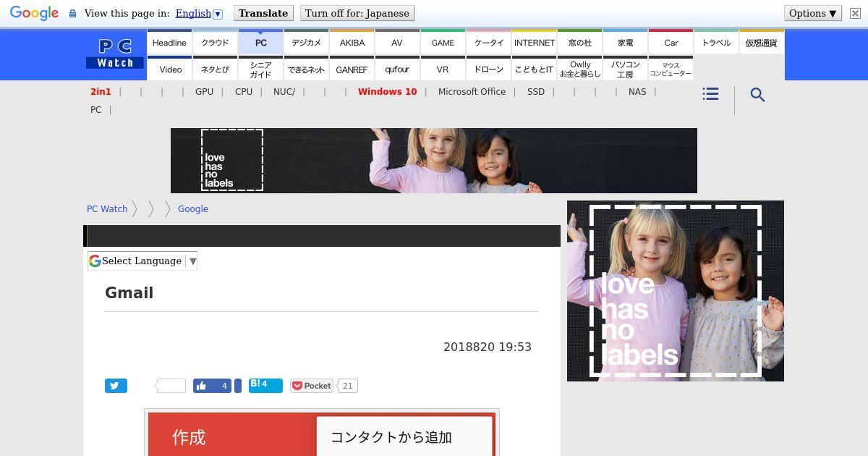Open the AV tab
The height and width of the screenshot is (456, 868).
click(397, 43)
